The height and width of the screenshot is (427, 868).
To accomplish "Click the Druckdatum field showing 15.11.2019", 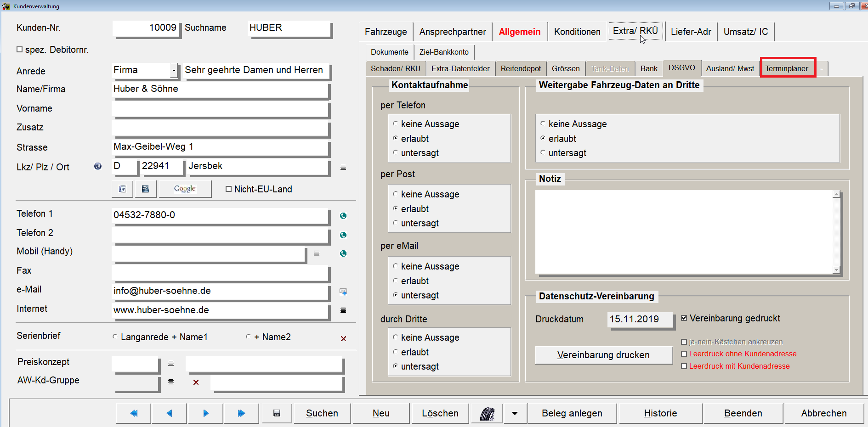I will [x=640, y=319].
